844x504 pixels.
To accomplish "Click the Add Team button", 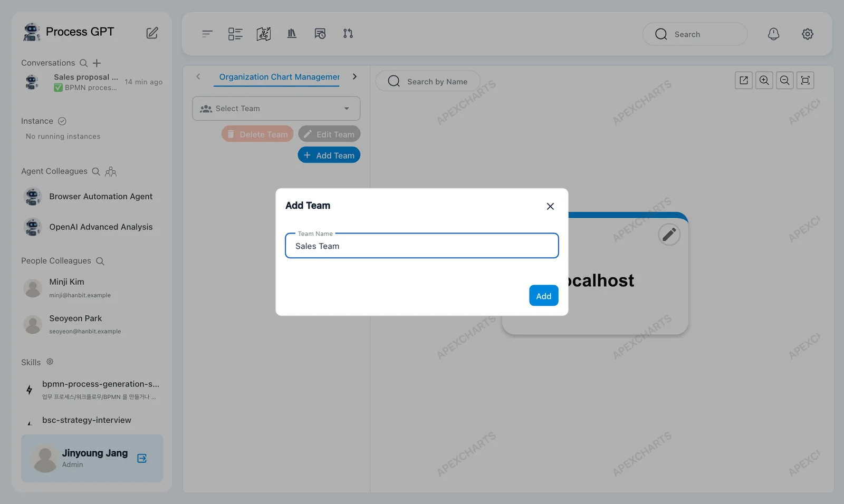I will coord(329,155).
